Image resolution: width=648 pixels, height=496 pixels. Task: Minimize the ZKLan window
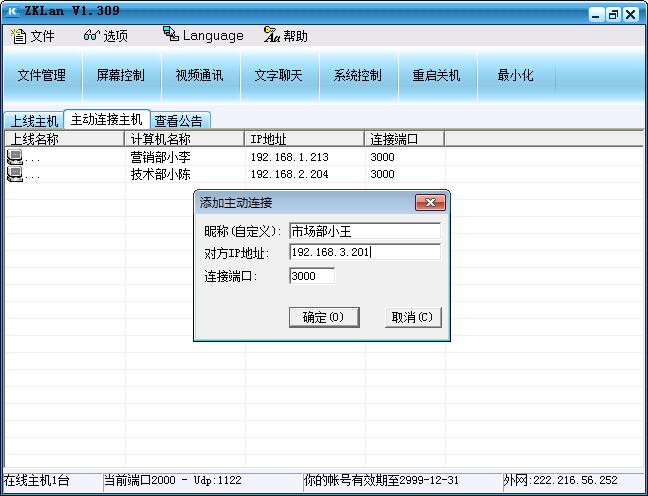click(x=596, y=14)
